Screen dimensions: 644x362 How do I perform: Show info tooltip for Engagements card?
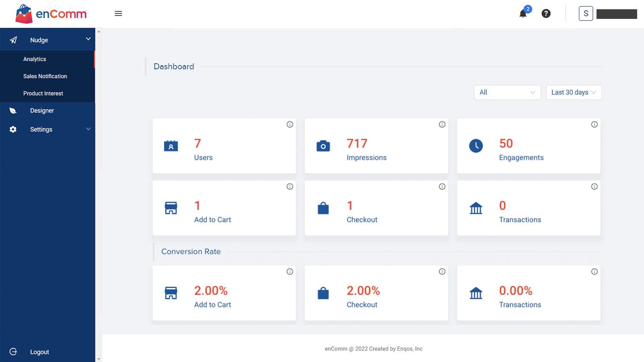[x=594, y=124]
